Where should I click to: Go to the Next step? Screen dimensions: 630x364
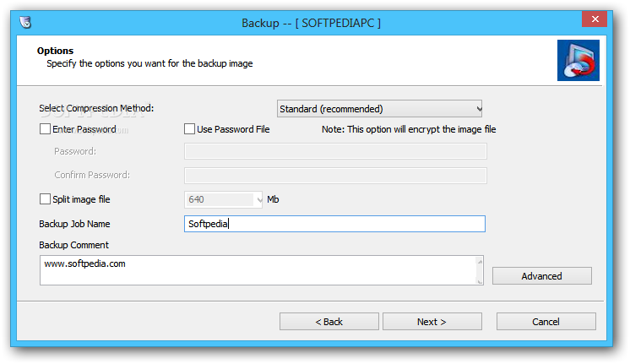[432, 322]
